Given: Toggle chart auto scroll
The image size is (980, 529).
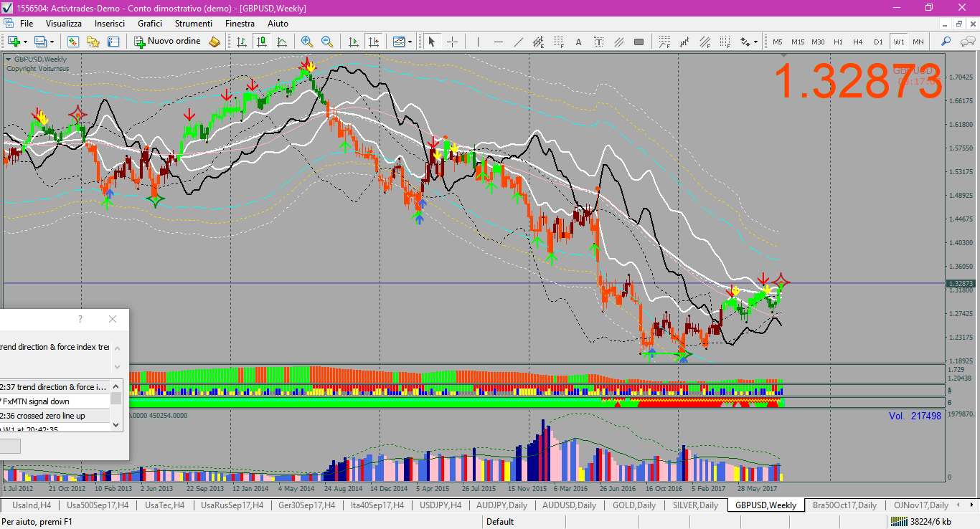Looking at the screenshot, I should pyautogui.click(x=353, y=42).
